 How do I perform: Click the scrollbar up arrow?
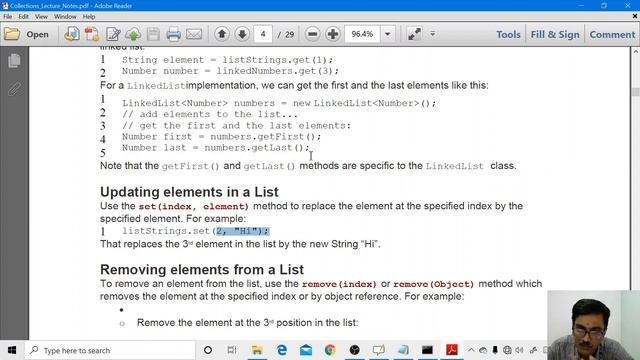pyautogui.click(x=636, y=51)
